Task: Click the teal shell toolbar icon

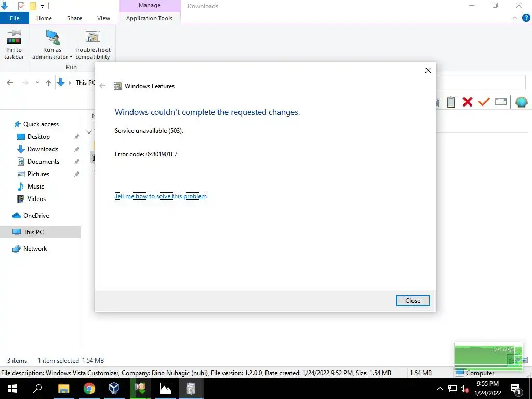Action: tap(521, 102)
